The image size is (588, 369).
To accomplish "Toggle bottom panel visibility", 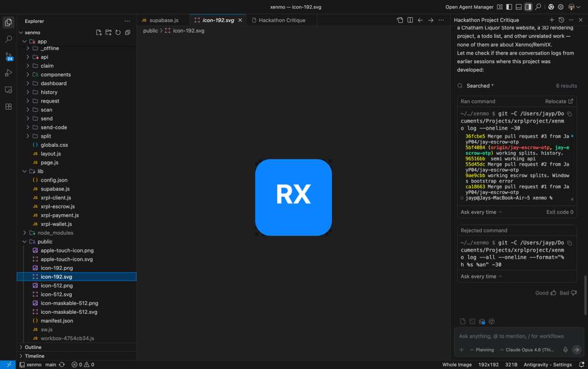I will click(x=519, y=7).
